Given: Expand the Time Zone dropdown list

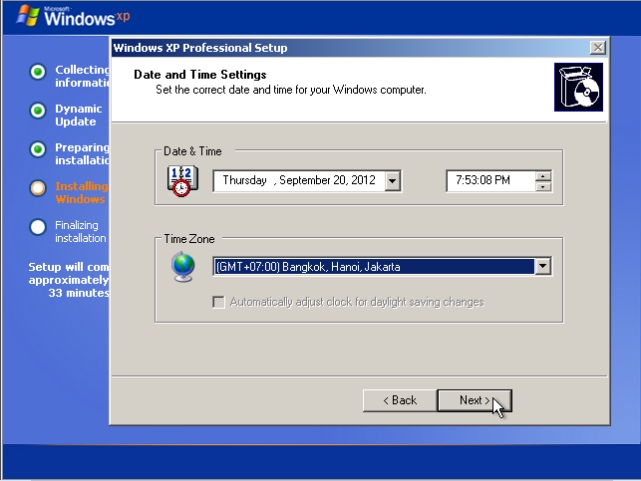Looking at the screenshot, I should click(542, 266).
